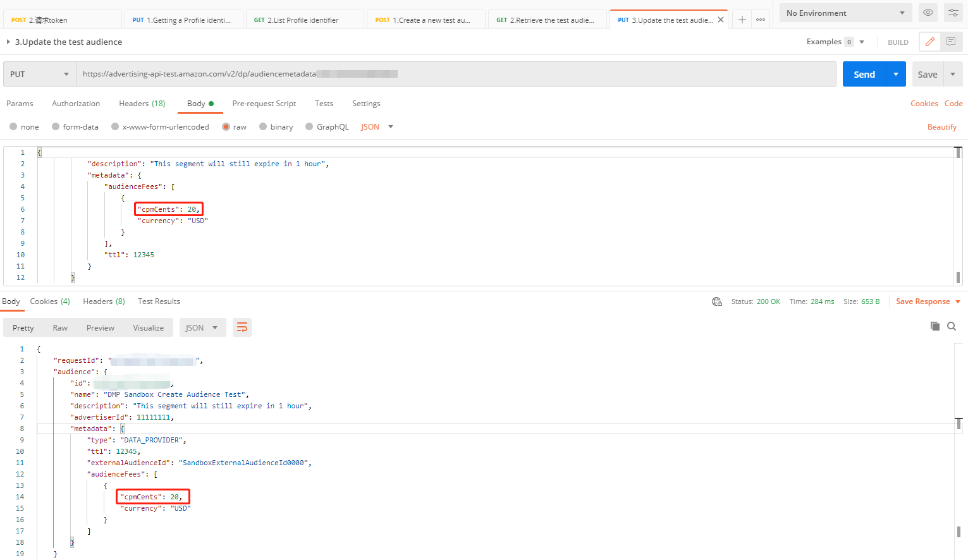Switch to the Pre-request Script tab

click(x=264, y=104)
